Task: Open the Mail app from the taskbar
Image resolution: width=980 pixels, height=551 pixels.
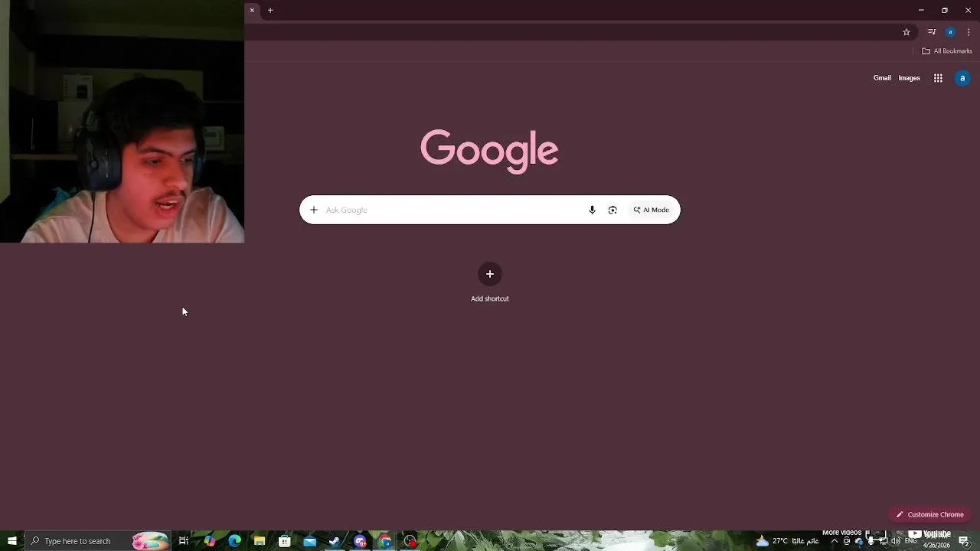Action: click(x=310, y=541)
